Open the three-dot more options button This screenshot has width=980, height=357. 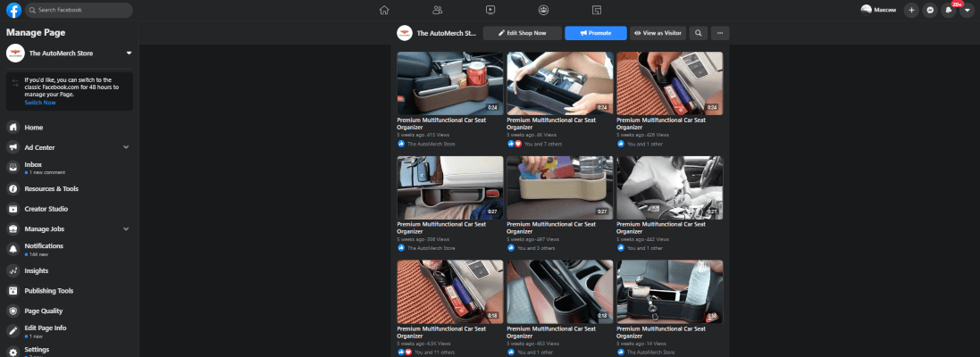[719, 33]
